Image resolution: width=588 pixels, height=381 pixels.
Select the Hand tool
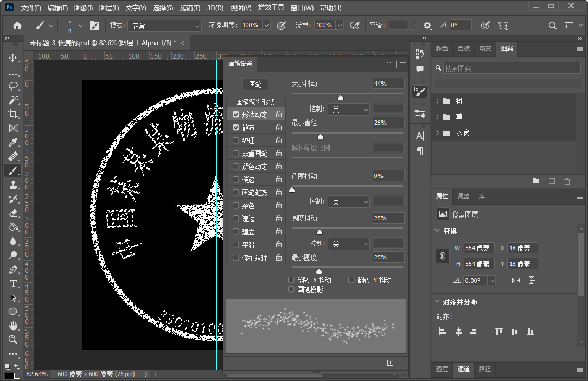13,326
